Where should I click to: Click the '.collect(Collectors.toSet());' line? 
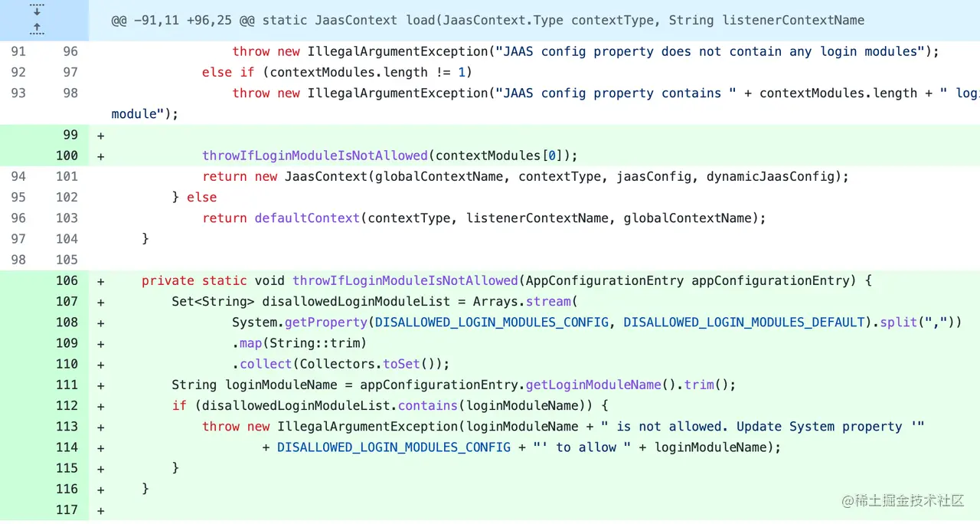(x=341, y=363)
